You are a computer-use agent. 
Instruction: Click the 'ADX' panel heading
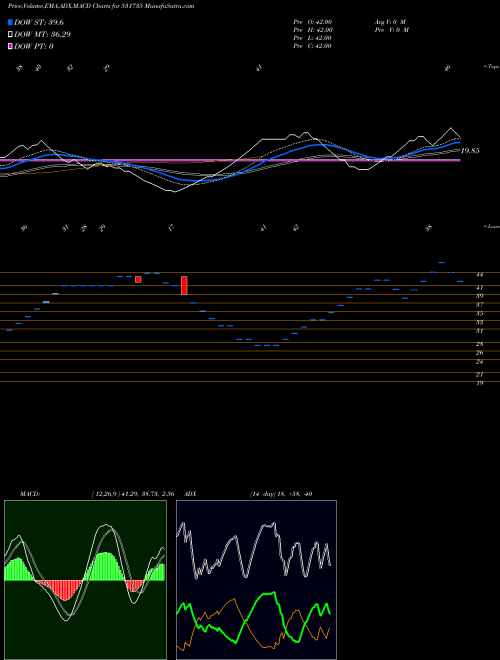point(190,494)
